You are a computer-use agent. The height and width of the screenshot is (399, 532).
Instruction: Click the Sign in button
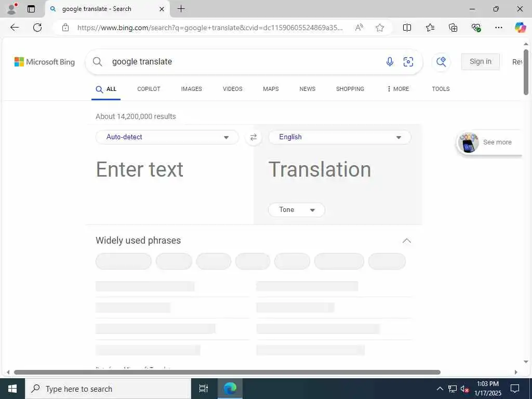[480, 62]
